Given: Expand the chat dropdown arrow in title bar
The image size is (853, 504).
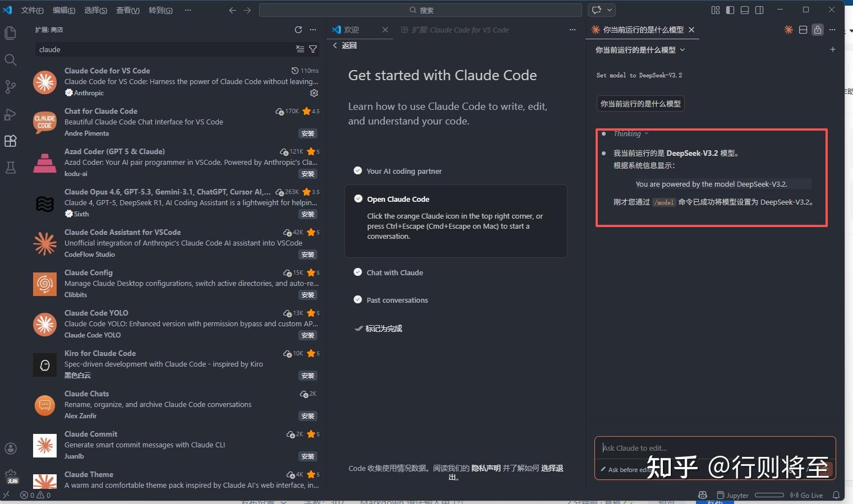Looking at the screenshot, I should (610, 10).
